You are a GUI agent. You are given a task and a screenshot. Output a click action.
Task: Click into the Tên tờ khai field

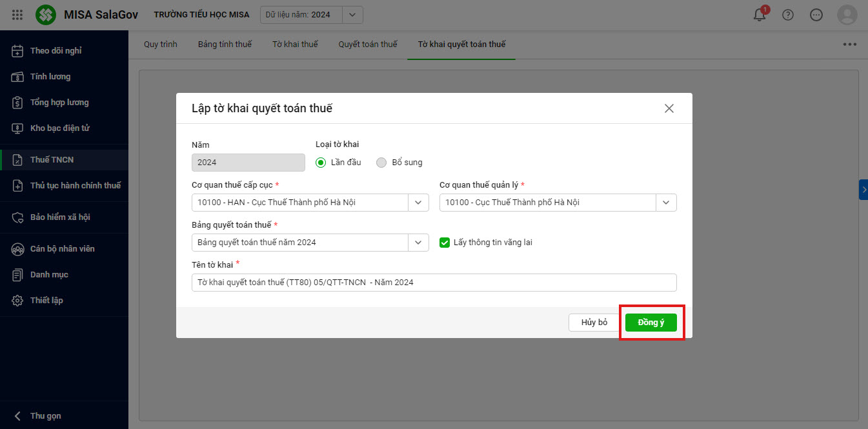point(434,283)
